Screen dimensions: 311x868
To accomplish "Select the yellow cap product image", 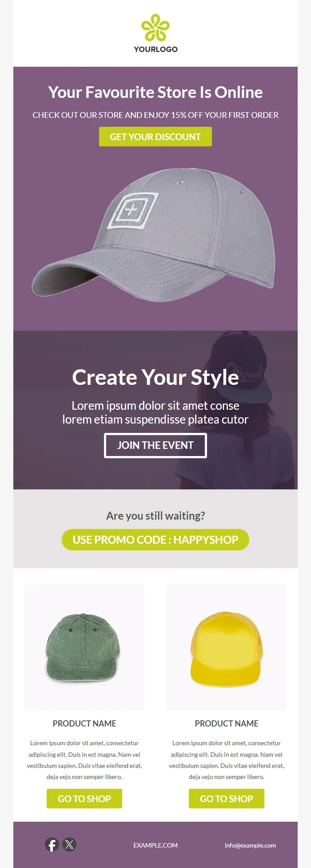I will (x=227, y=646).
